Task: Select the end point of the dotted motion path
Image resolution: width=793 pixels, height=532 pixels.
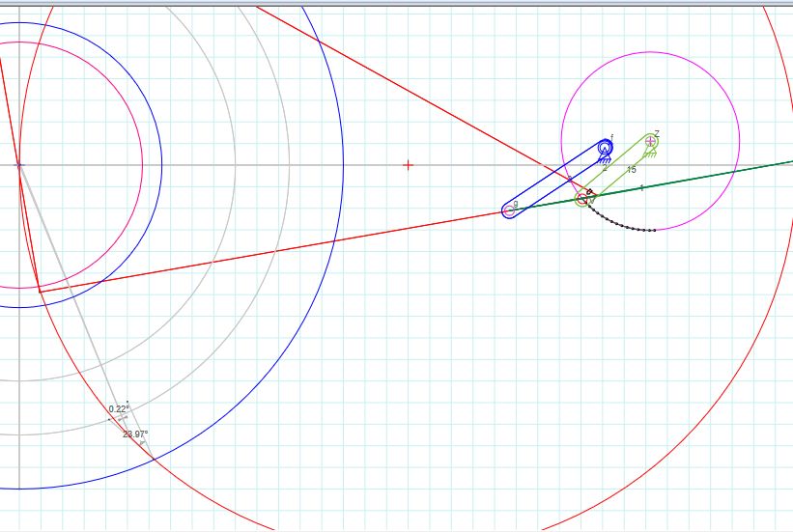Action: [655, 230]
